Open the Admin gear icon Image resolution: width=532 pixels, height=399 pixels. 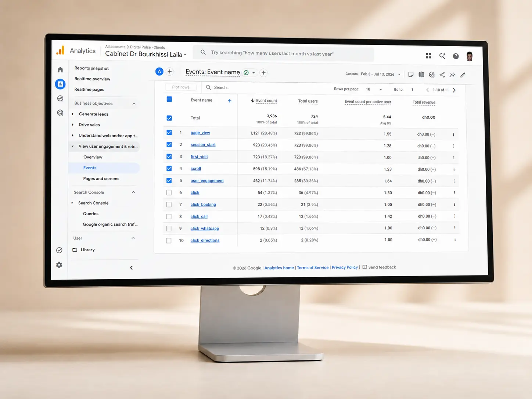(x=59, y=265)
